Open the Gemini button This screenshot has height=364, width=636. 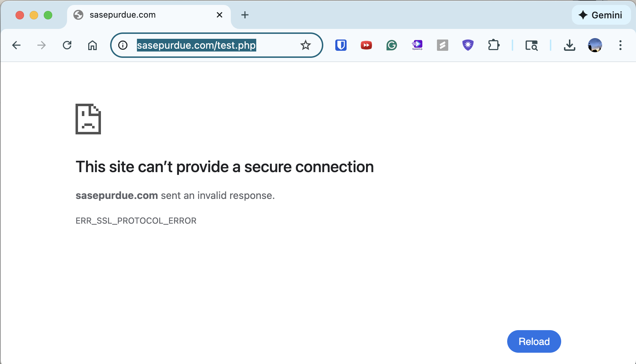601,15
